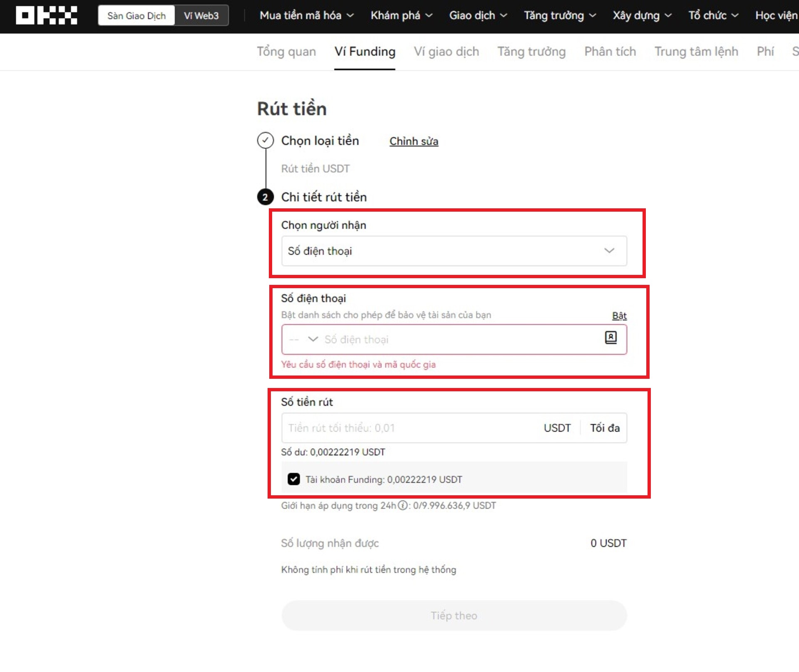This screenshot has height=672, width=799.
Task: Open the Tăng trưởng wallet tab
Action: 531,52
